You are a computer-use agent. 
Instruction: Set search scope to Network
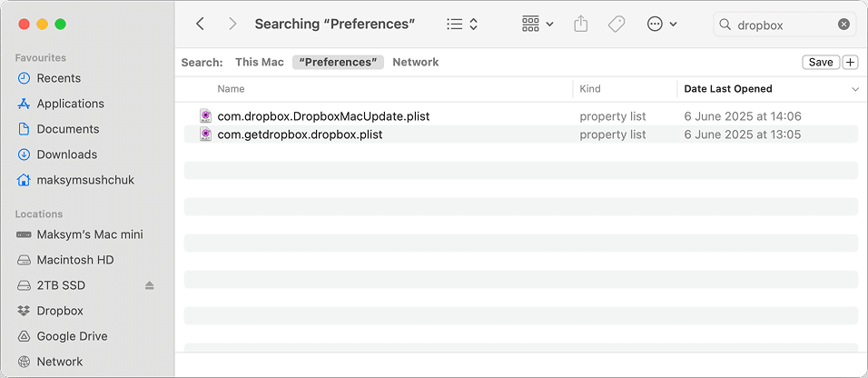click(x=416, y=62)
